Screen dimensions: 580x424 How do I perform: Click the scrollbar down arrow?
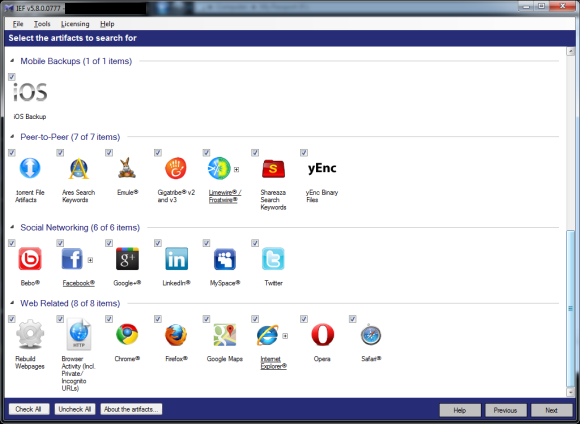tap(570, 392)
